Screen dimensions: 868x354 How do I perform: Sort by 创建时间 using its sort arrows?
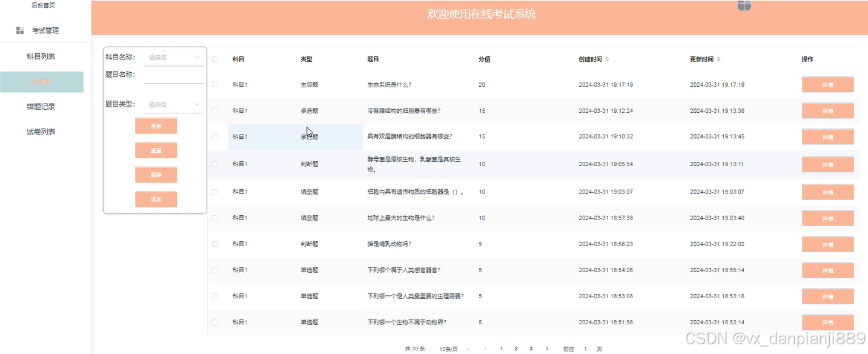pos(607,59)
